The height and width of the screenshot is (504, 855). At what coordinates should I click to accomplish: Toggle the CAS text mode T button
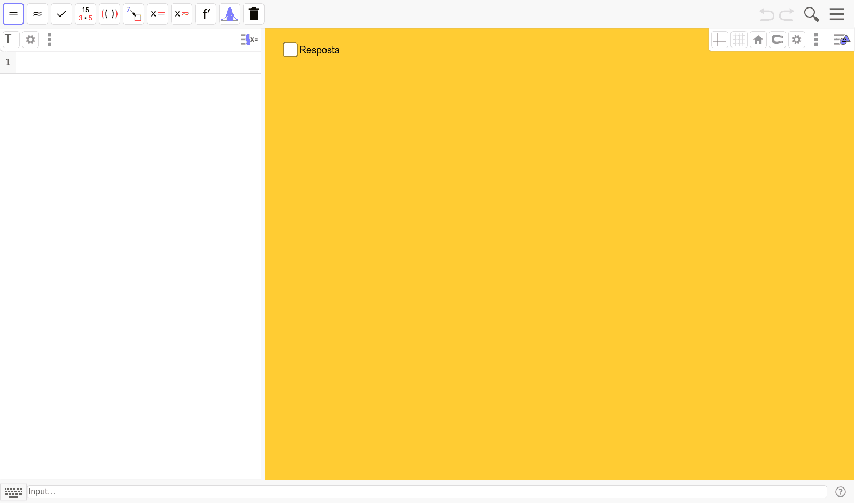tap(11, 40)
